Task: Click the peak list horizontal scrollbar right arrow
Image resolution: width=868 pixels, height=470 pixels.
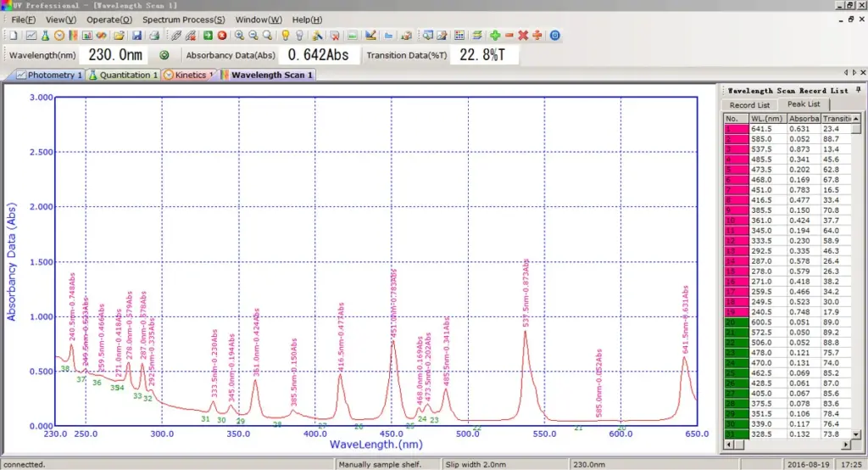Action: click(x=847, y=445)
